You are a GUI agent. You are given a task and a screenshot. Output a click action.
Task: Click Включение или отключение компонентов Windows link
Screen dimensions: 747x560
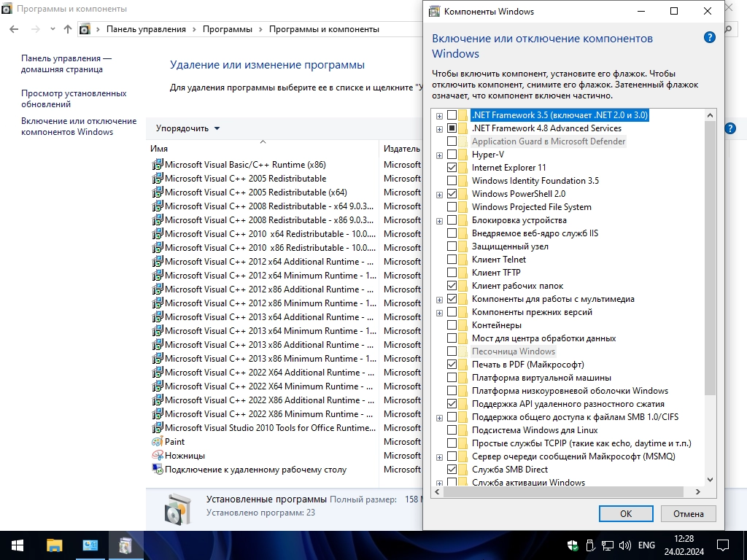click(79, 126)
